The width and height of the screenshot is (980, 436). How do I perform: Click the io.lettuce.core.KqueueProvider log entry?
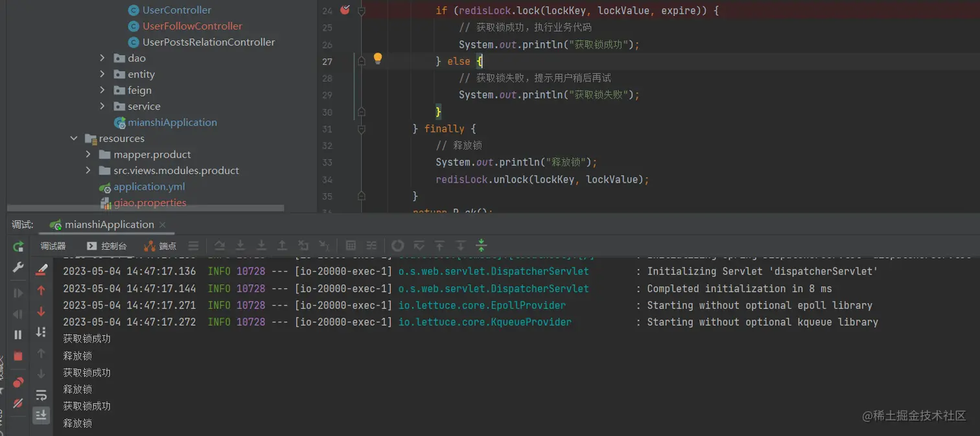(485, 322)
